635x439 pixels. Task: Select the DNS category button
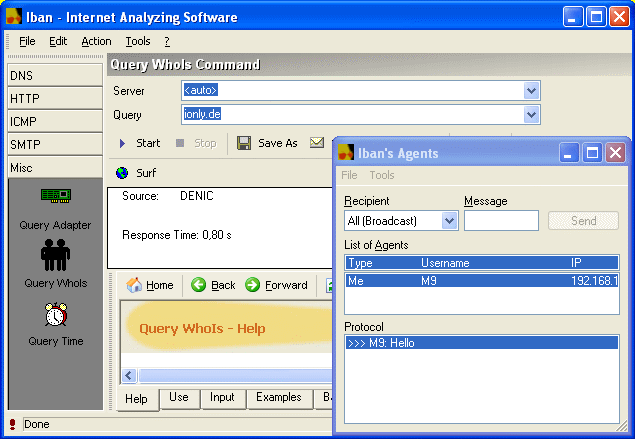(x=55, y=75)
